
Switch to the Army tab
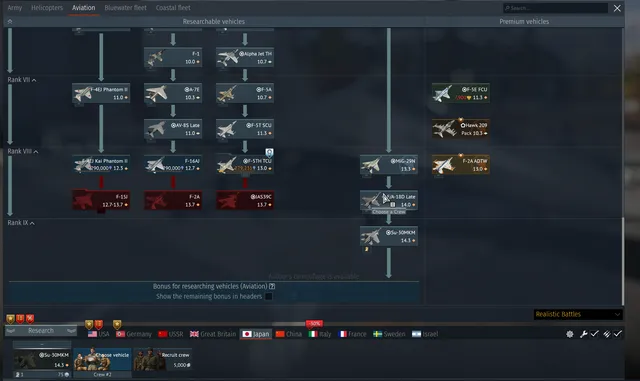point(15,8)
